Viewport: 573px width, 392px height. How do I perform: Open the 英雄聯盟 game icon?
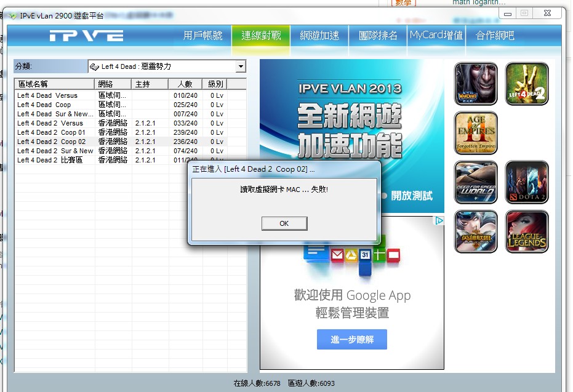click(x=475, y=231)
